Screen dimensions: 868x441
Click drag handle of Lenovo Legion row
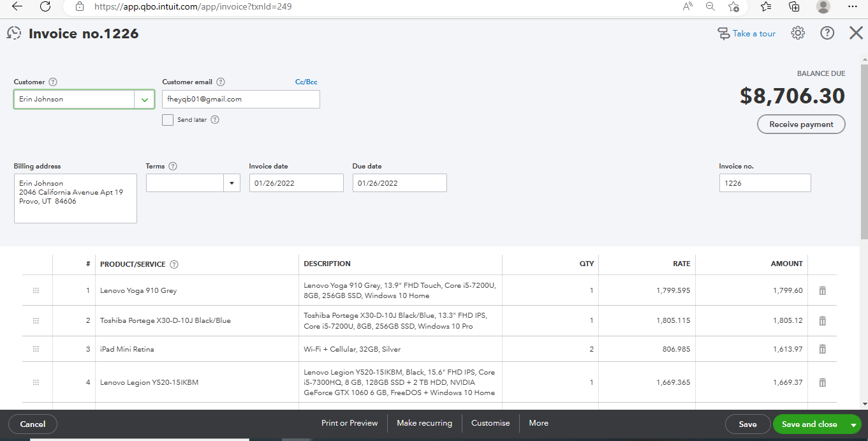pos(36,382)
